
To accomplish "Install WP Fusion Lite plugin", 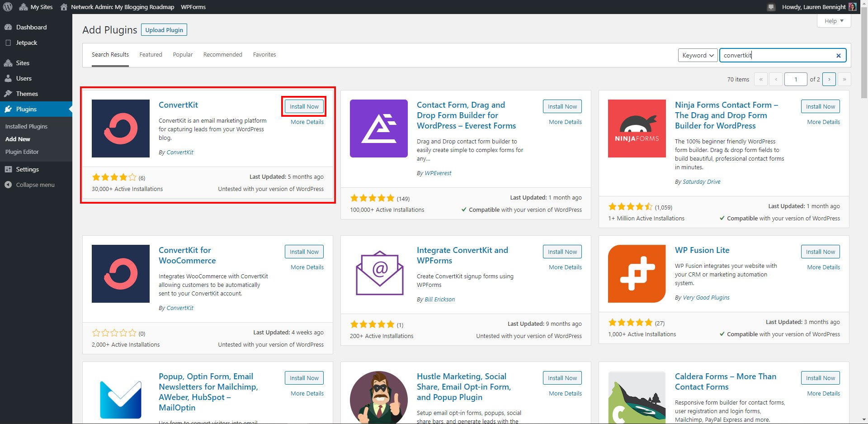I will point(821,252).
